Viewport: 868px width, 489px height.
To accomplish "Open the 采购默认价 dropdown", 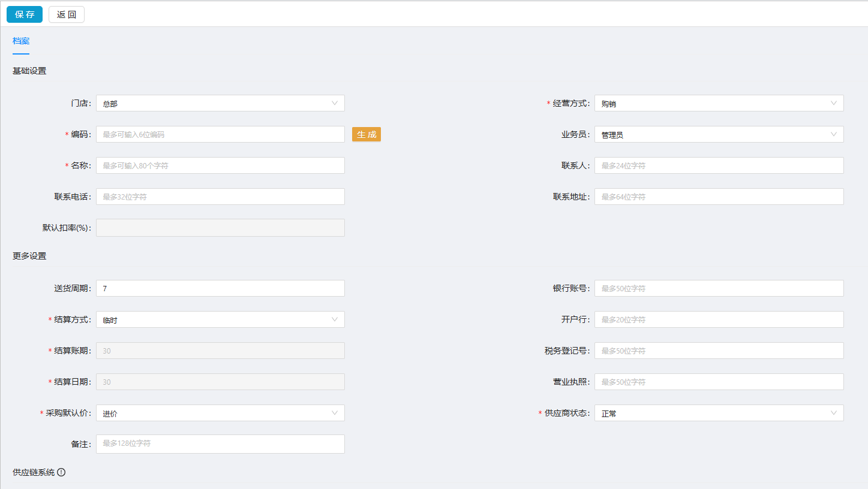I will point(220,413).
